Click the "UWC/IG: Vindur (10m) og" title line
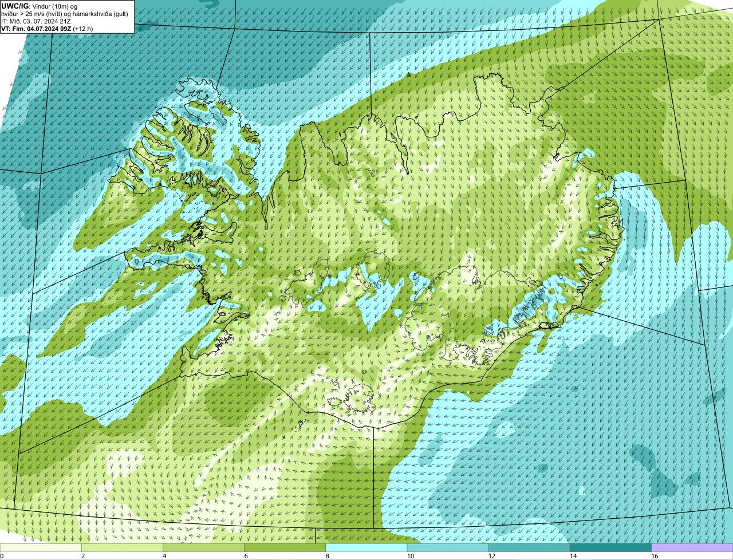This screenshot has width=733, height=560. [39, 6]
